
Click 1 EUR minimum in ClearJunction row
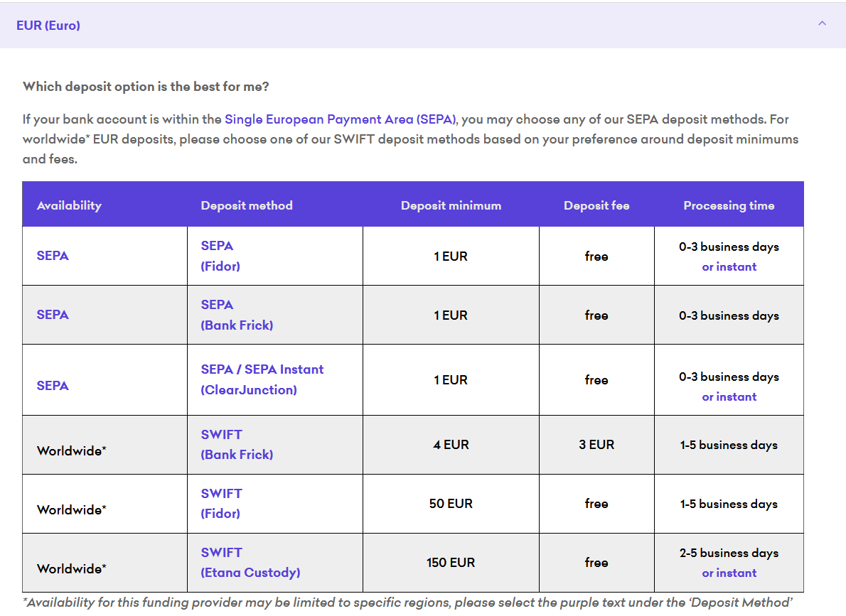[x=451, y=379]
